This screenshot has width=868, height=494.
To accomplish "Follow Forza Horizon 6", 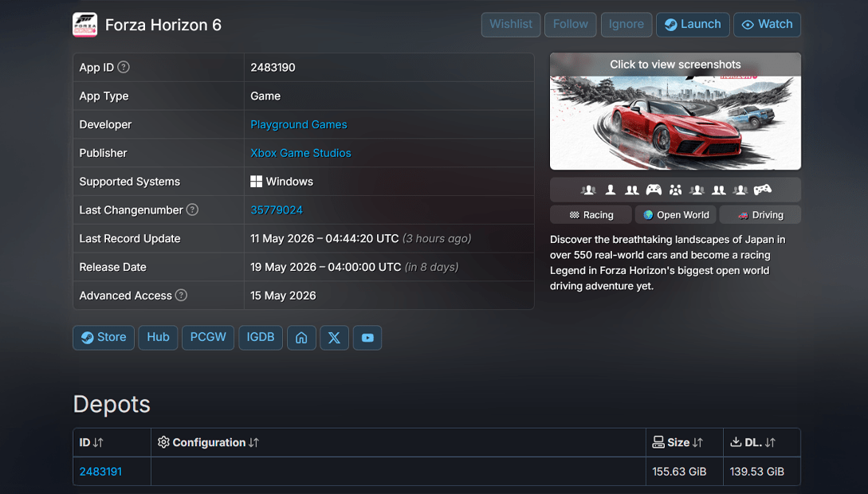I will 570,25.
